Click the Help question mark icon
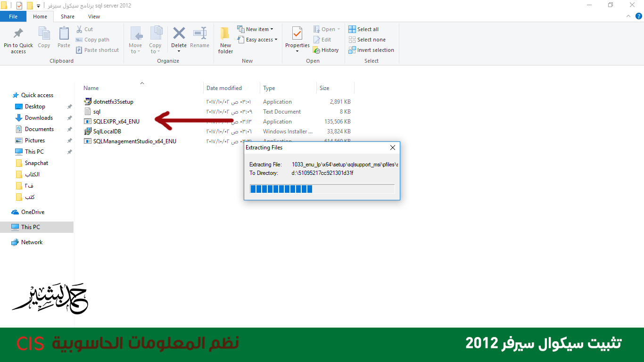This screenshot has width=644, height=362. 639,16
